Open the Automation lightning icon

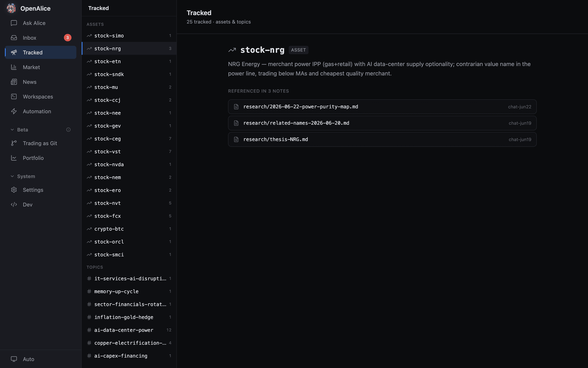pyautogui.click(x=14, y=111)
